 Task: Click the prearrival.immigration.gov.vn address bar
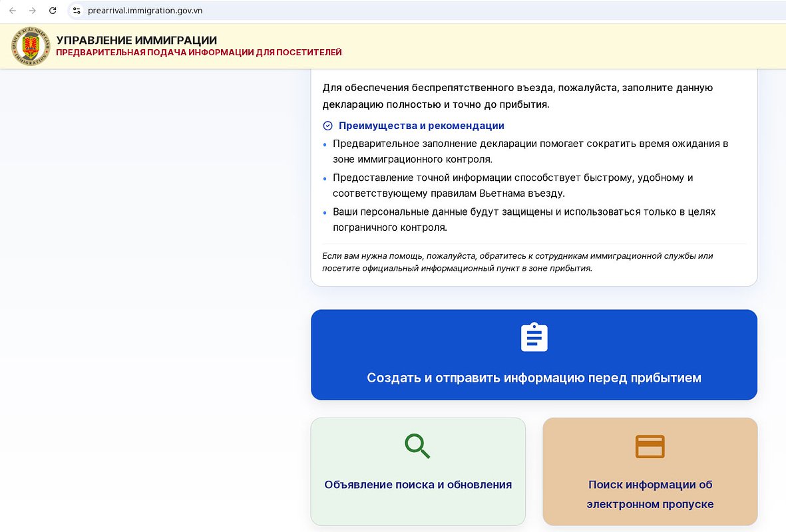[x=426, y=11]
